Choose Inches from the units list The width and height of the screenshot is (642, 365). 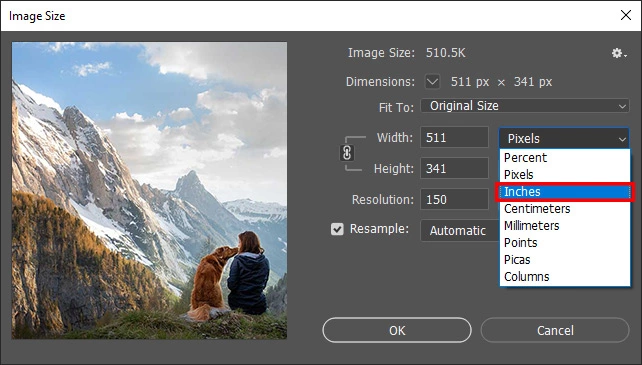[x=565, y=192]
